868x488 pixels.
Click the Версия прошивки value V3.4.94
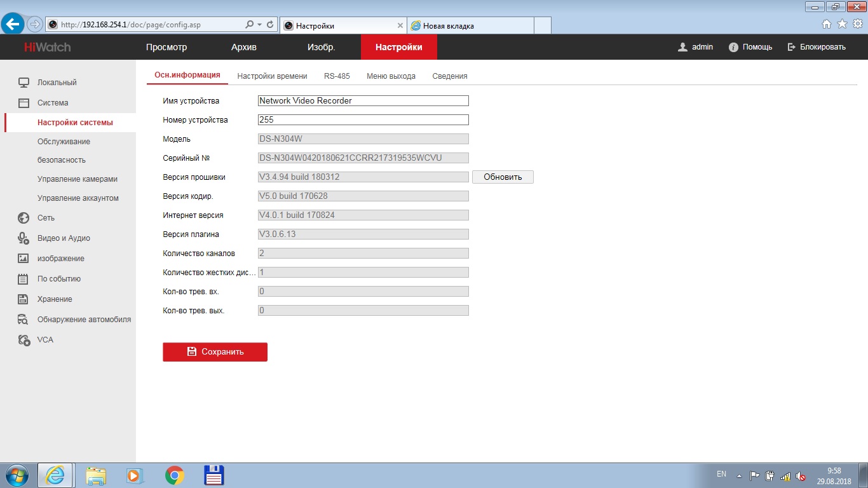click(x=363, y=177)
